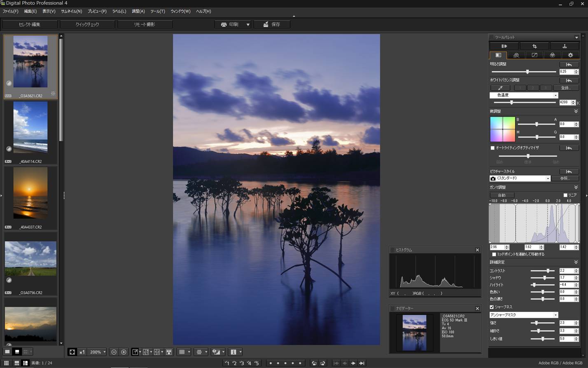
Task: Enable the Auto Lighting Optimizer checkbox
Action: click(492, 148)
